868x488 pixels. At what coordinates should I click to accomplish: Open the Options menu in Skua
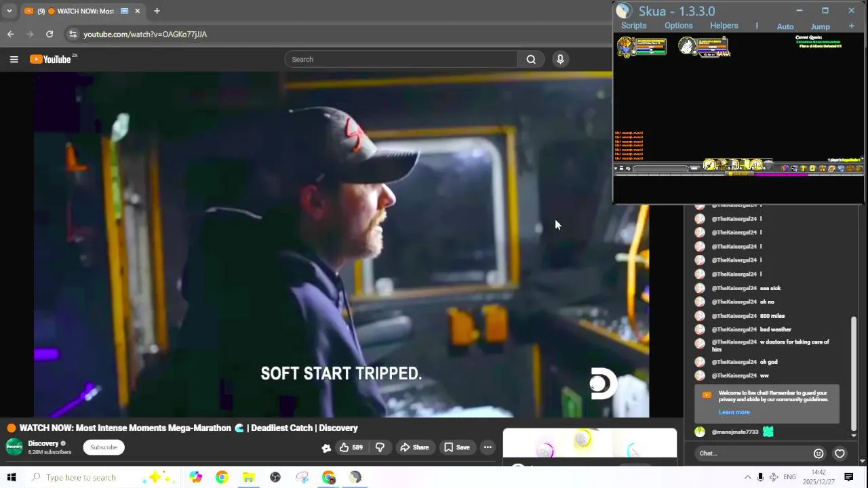click(679, 26)
